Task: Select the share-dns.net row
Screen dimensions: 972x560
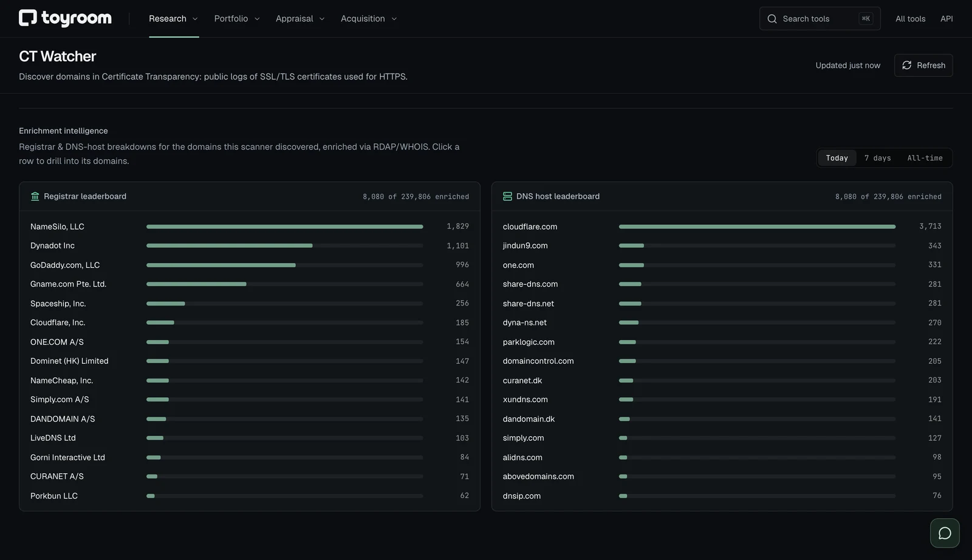Action: click(722, 303)
